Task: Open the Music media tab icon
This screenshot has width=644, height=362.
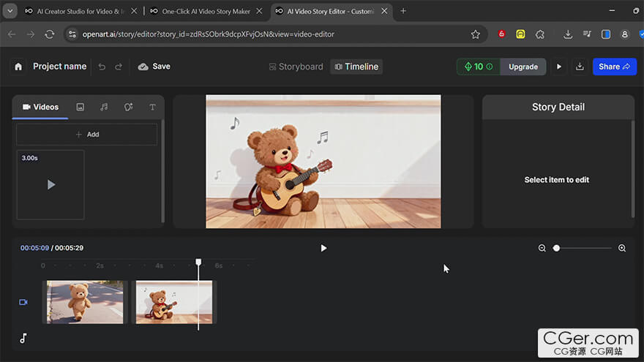Action: 104,107
